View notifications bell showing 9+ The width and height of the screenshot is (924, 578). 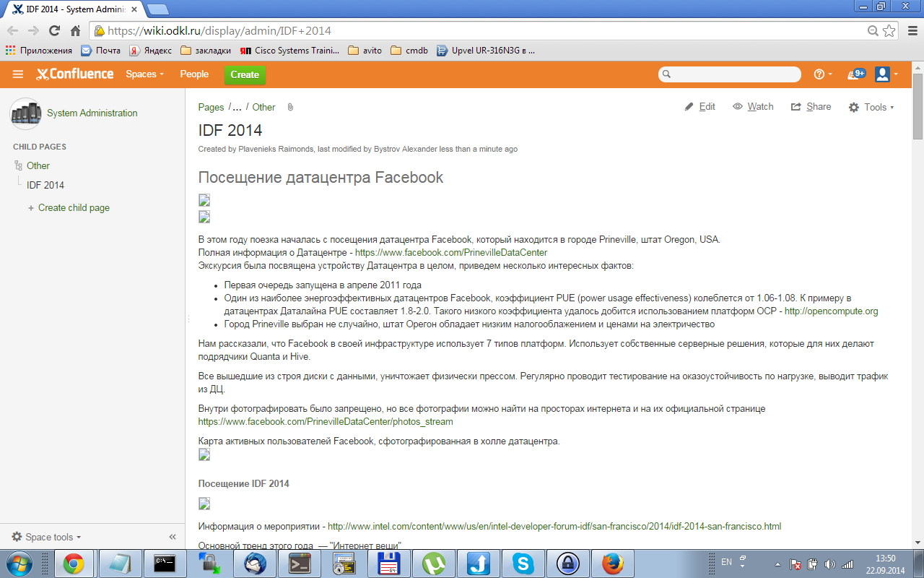pos(856,74)
